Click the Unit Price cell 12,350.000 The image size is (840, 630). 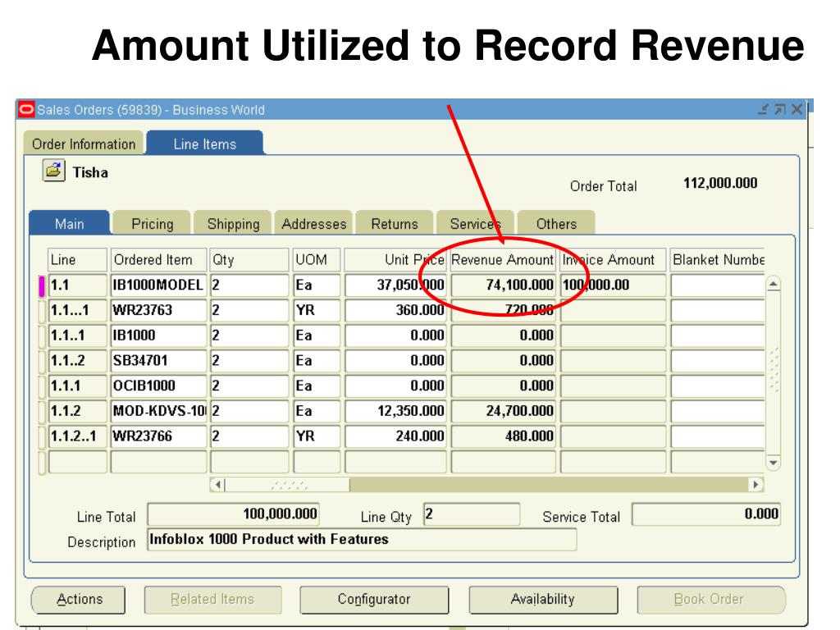pos(395,411)
